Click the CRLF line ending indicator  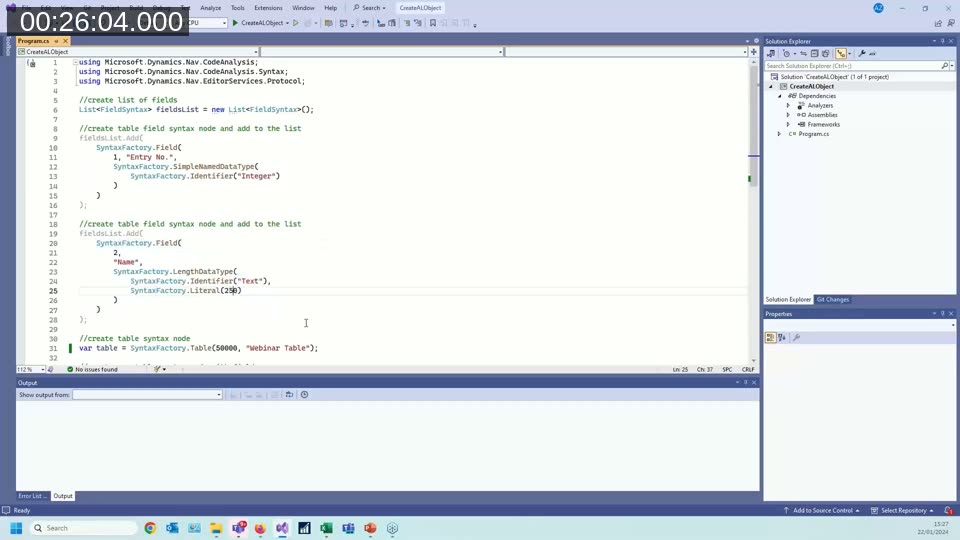(748, 370)
